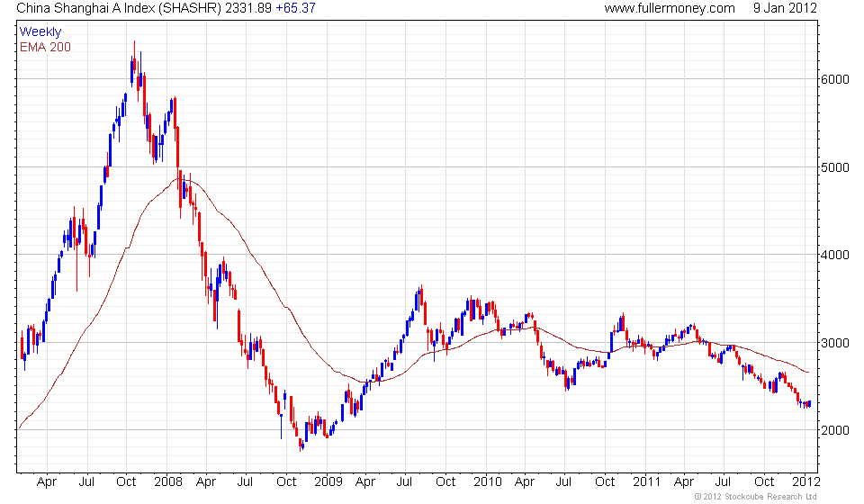Click the 5000 y-axis label
The height and width of the screenshot is (504, 864).
coord(835,167)
